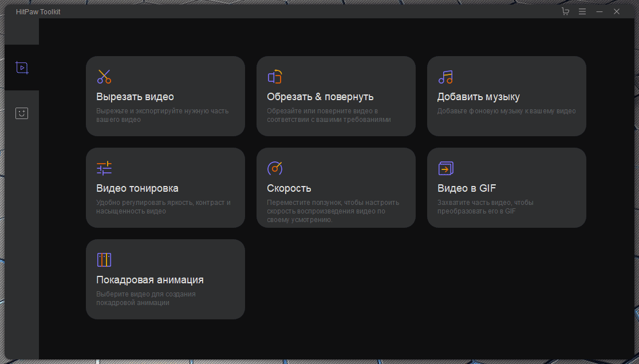Image resolution: width=639 pixels, height=364 pixels.
Task: Open the "Скорость" card title
Action: point(289,188)
